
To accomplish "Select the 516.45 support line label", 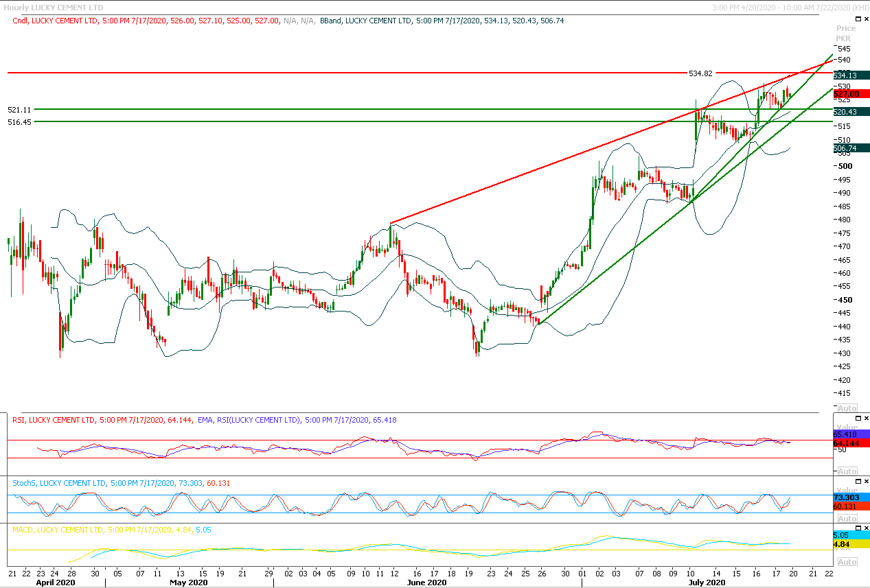I will [x=19, y=121].
